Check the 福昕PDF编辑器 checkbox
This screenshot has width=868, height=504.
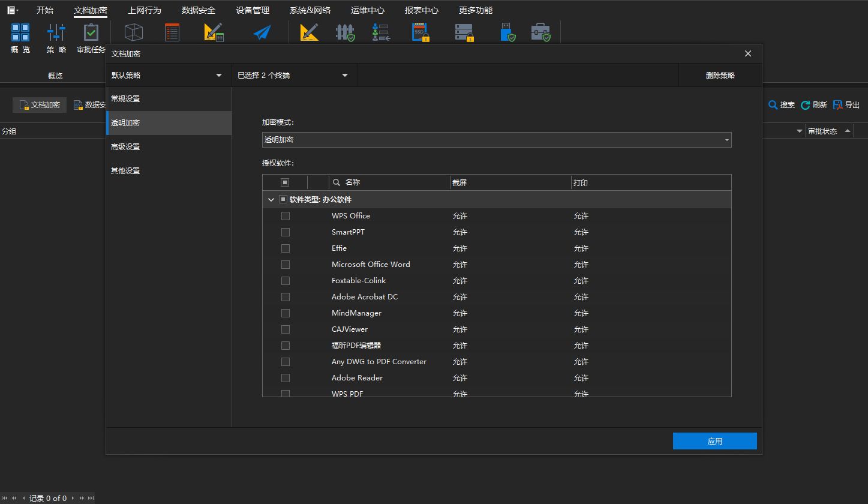click(286, 346)
